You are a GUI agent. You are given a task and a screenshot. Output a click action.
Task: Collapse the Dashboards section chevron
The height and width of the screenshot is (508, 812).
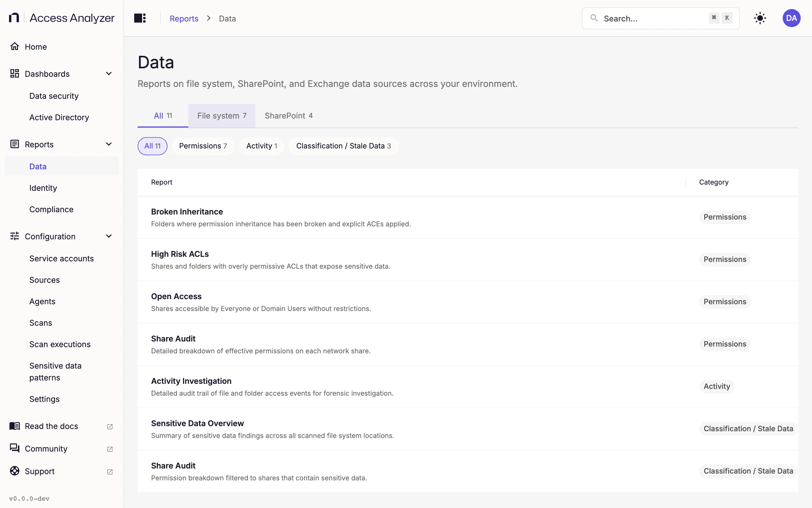(x=109, y=74)
